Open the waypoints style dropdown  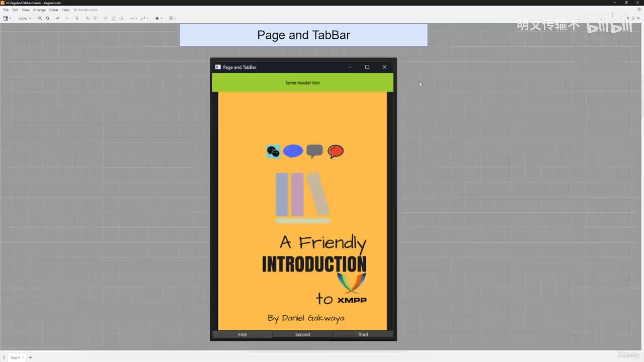[x=144, y=19]
